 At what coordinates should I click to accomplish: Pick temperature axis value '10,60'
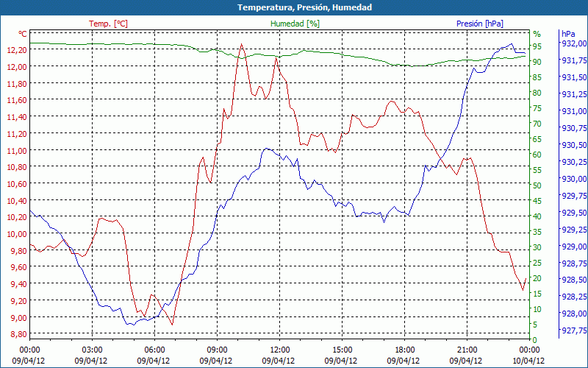[17, 183]
